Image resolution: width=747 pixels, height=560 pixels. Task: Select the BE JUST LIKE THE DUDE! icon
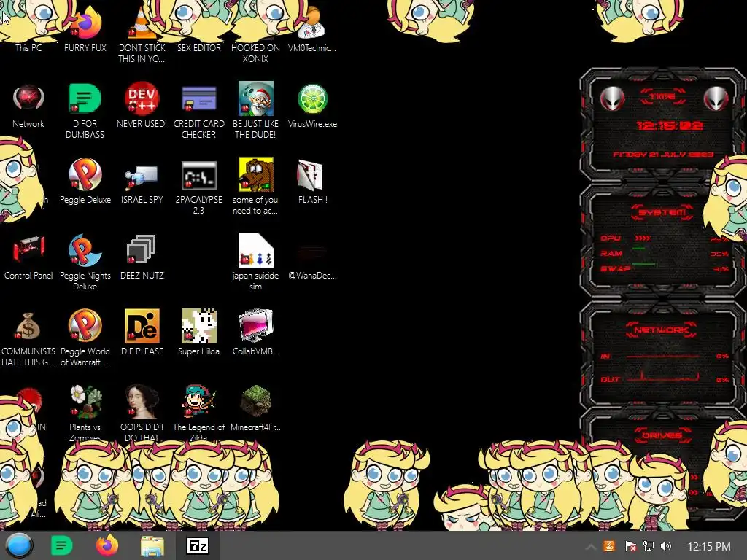(x=255, y=111)
